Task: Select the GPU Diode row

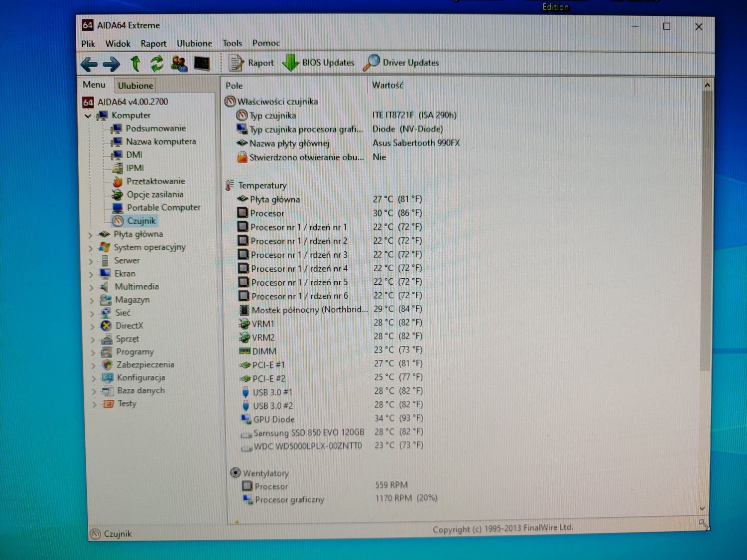Action: [x=332, y=419]
